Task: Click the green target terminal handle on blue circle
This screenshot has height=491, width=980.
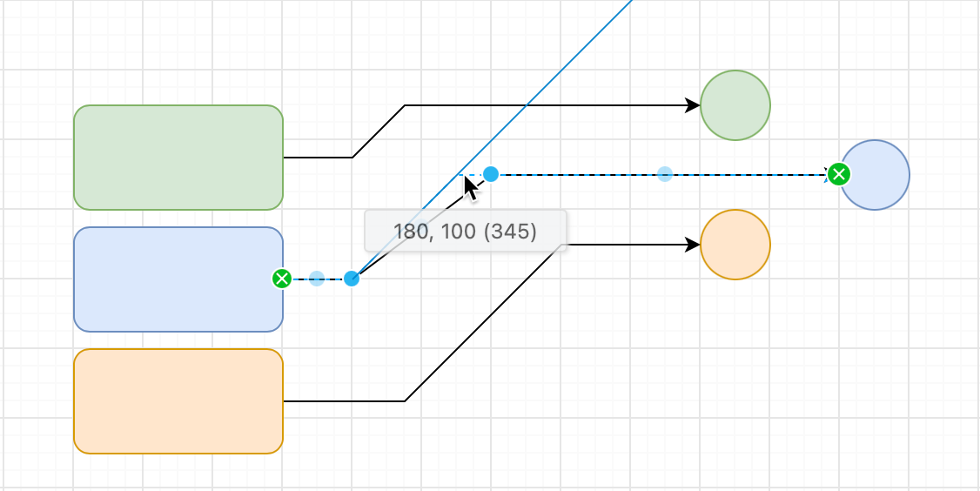Action: [839, 174]
